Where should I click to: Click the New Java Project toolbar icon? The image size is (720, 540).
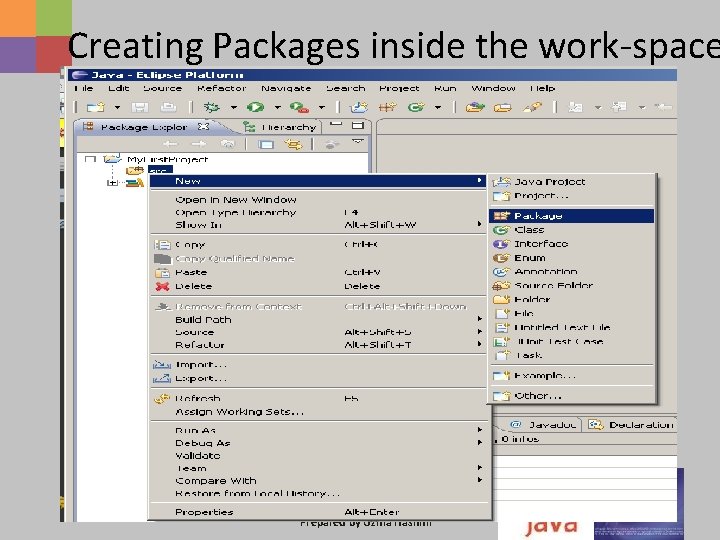click(359, 107)
